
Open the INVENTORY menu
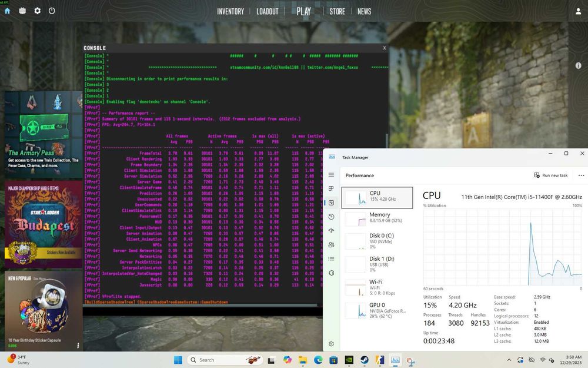[x=230, y=12]
